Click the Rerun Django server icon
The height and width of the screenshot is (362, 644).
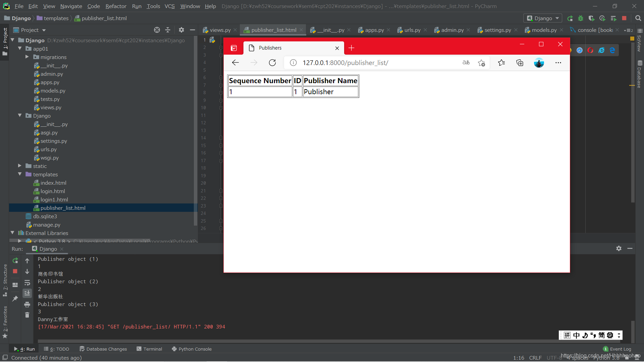[15, 261]
